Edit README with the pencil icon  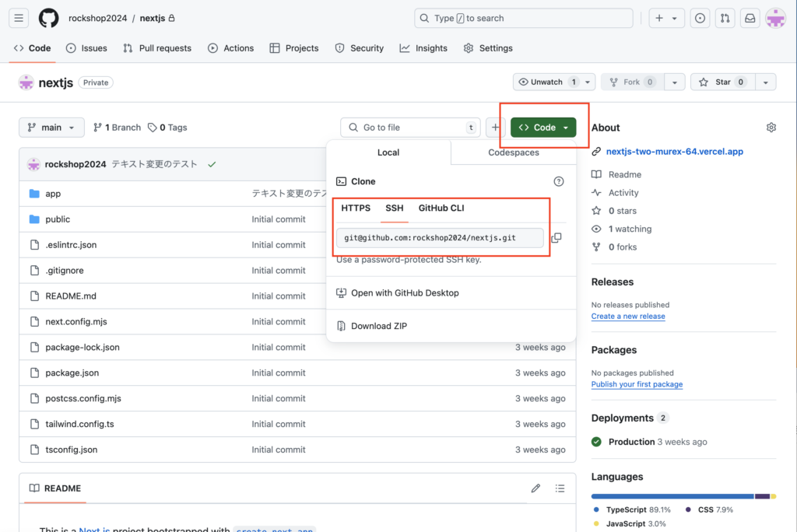click(x=535, y=488)
